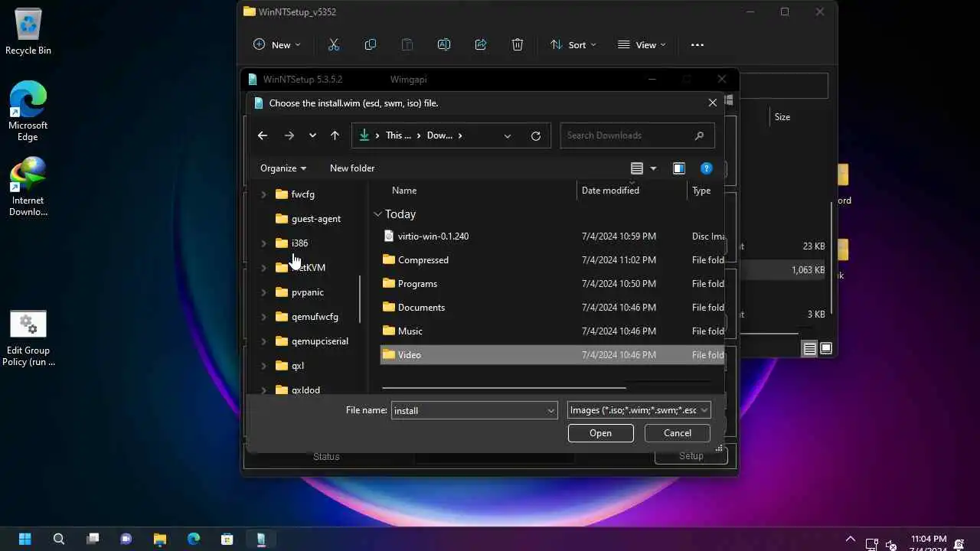Select guest-agent folder in tree

pyautogui.click(x=315, y=219)
